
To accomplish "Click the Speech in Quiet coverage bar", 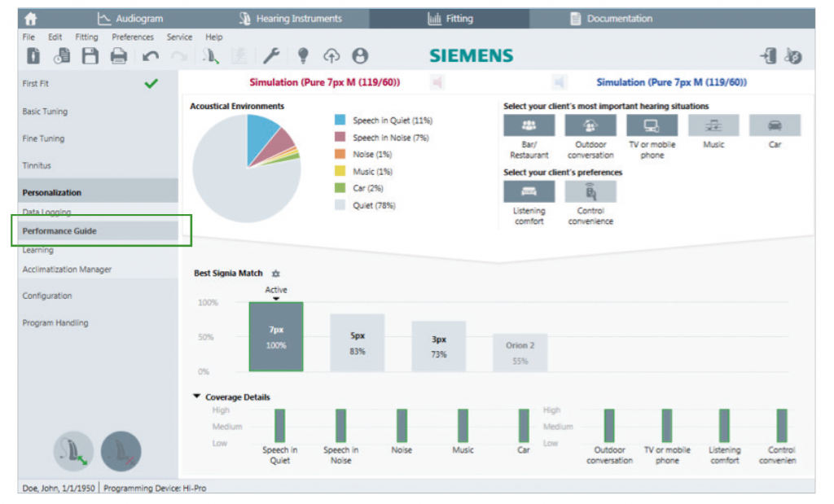I will 280,425.
